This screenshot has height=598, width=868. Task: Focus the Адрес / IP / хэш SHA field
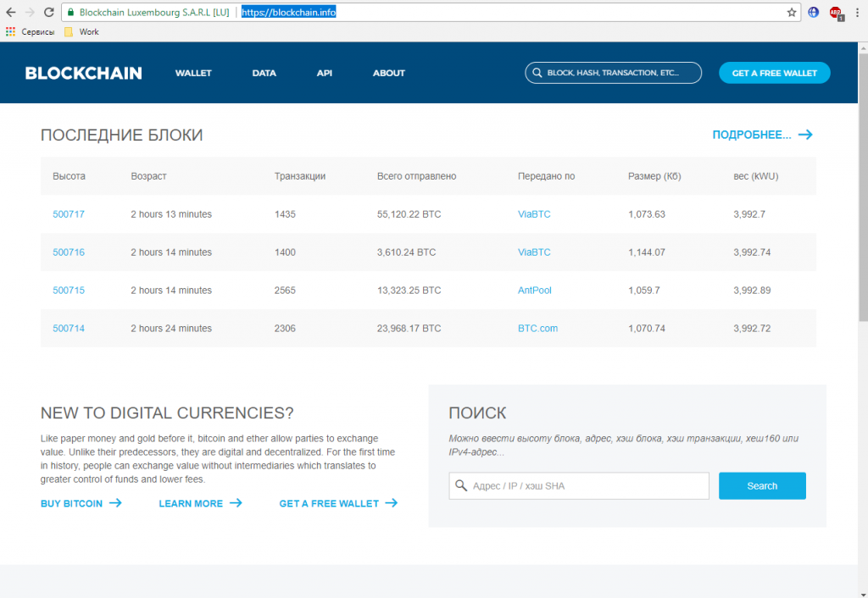tap(579, 485)
